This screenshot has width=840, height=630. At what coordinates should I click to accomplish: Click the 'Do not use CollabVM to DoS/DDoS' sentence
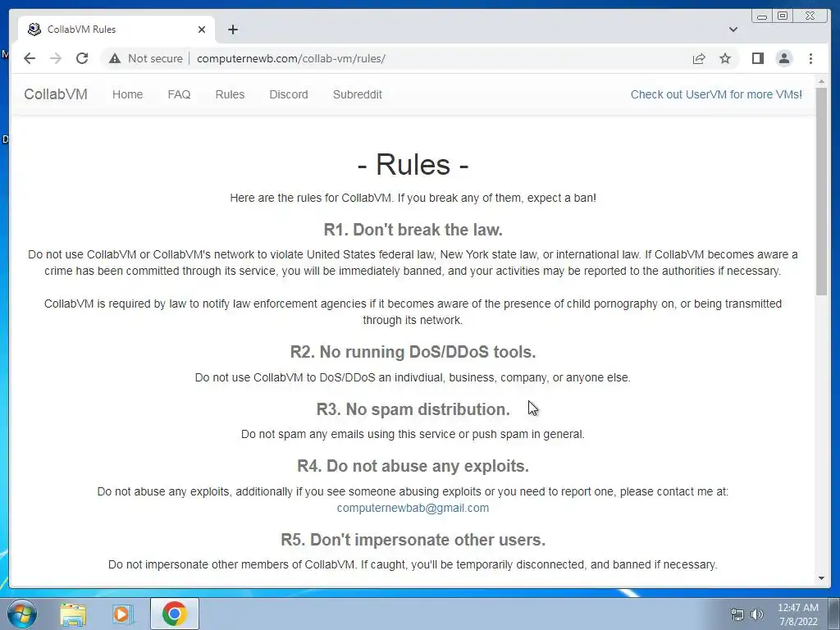coord(413,377)
